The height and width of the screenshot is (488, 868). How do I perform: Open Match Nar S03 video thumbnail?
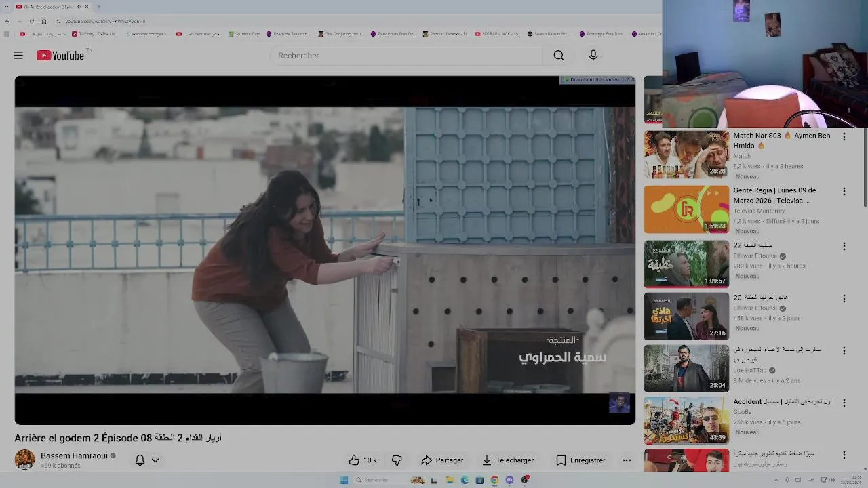pyautogui.click(x=686, y=155)
